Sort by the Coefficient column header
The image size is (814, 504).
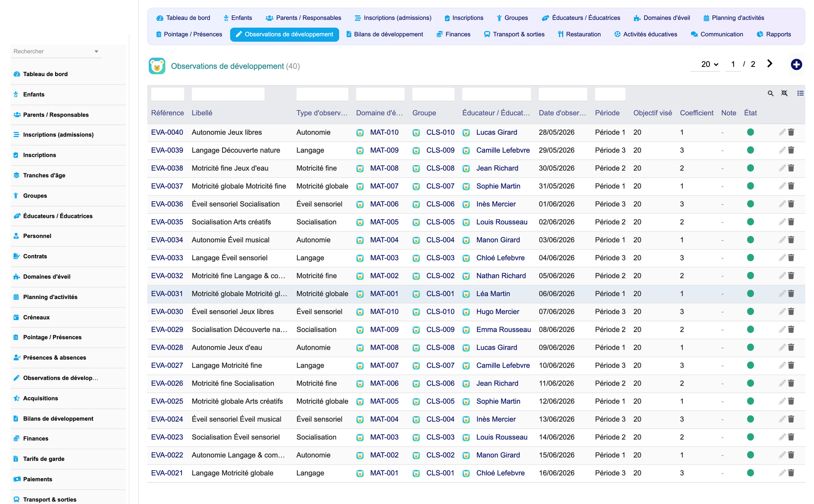click(x=696, y=113)
